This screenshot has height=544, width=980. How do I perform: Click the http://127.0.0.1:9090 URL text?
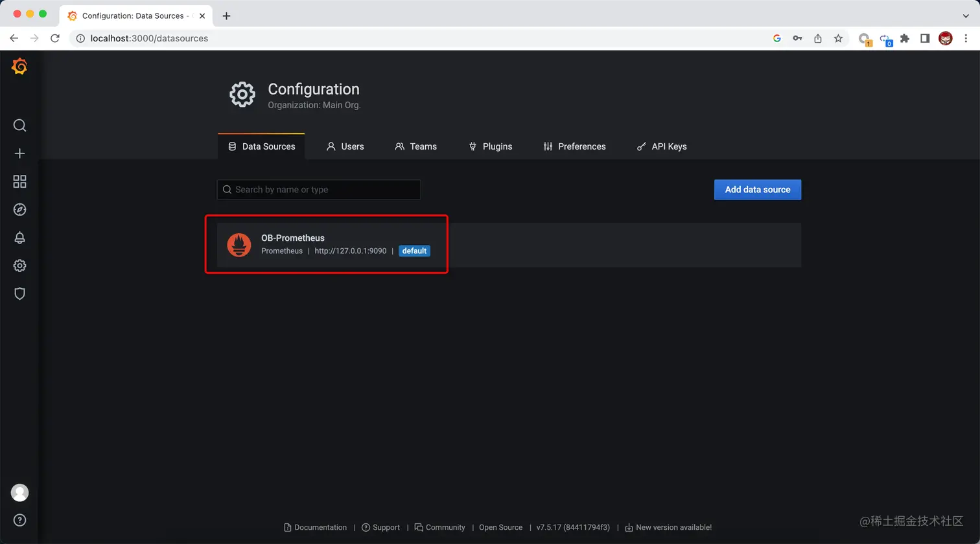(x=351, y=251)
